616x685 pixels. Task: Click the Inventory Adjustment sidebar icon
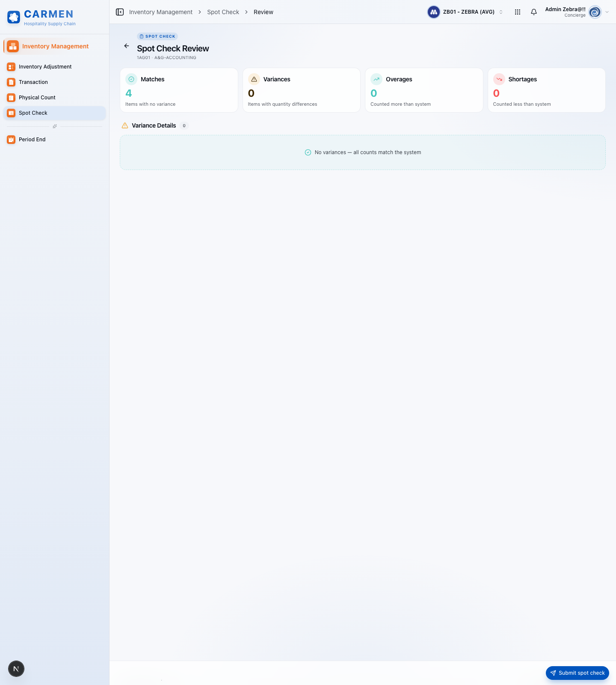coord(11,67)
